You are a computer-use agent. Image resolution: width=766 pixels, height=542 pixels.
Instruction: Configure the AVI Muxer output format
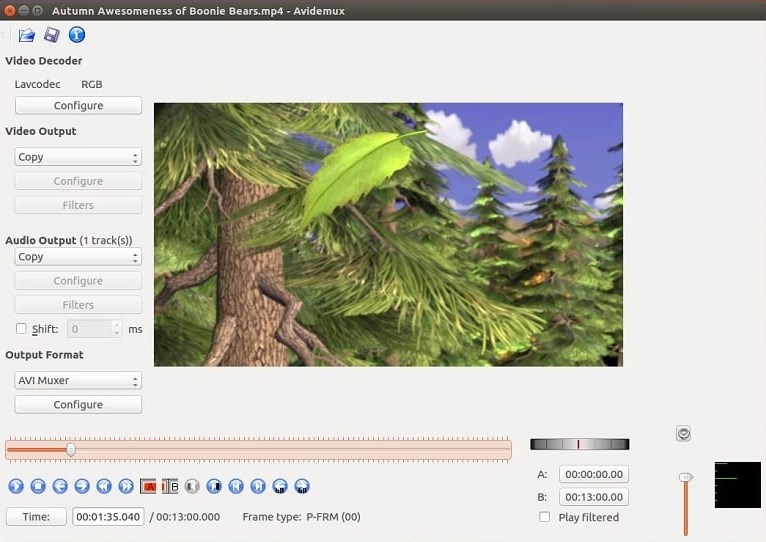pyautogui.click(x=78, y=405)
